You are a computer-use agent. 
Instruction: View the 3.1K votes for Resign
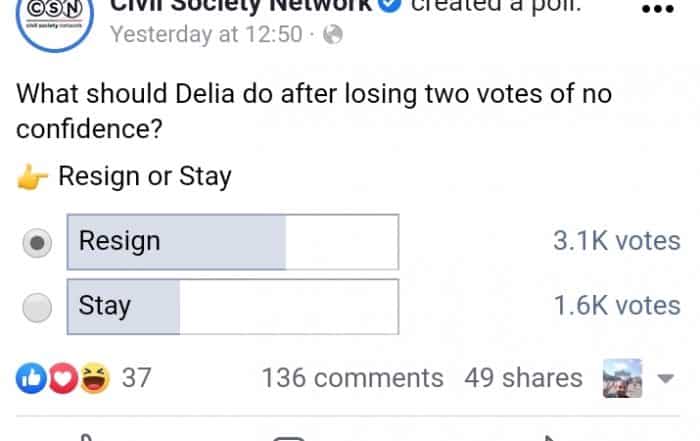point(616,241)
